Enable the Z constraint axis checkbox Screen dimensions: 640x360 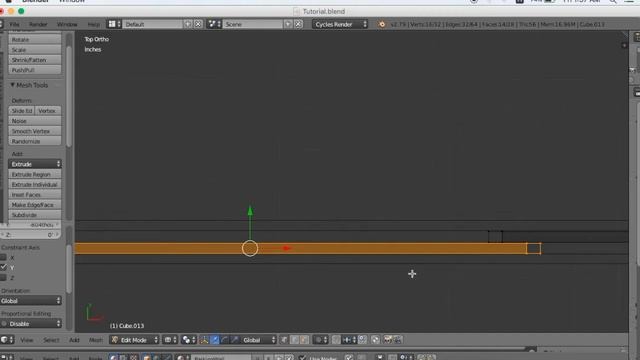4,277
